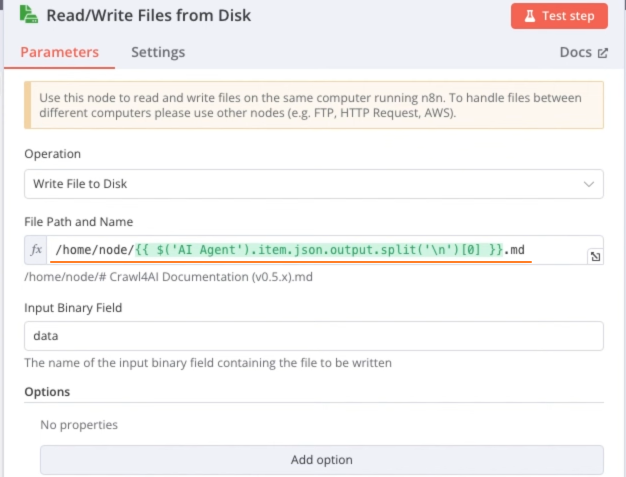Open the Docs link
This screenshot has width=626, height=477.
point(576,53)
